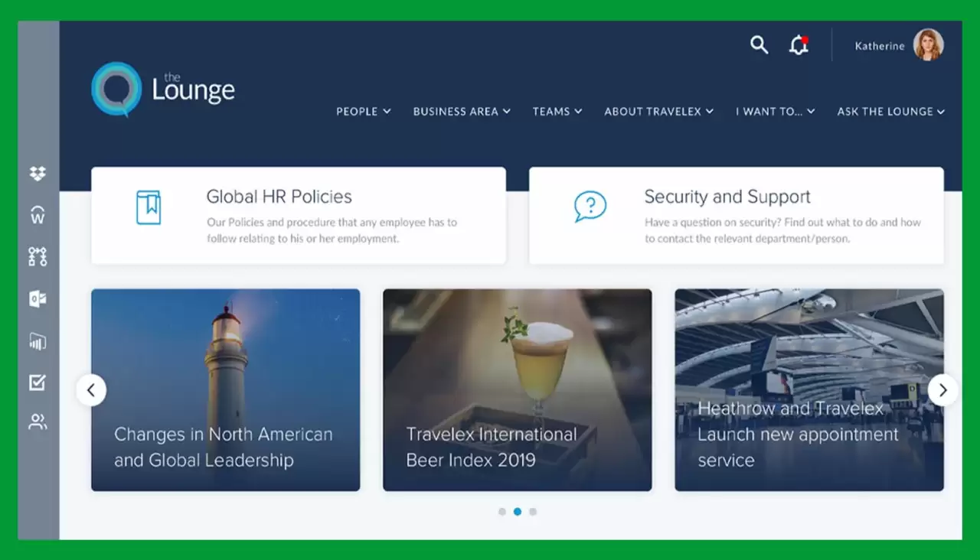The height and width of the screenshot is (560, 980).
Task: Launch Outlook from the sidebar
Action: point(37,299)
